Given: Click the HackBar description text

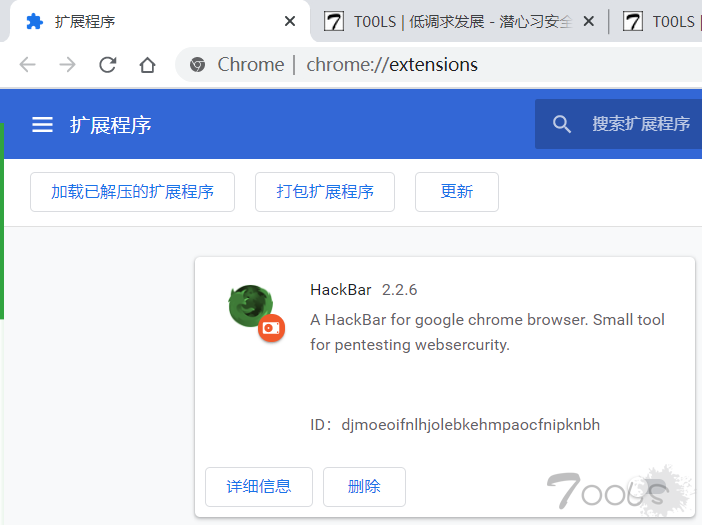Looking at the screenshot, I should 488,332.
